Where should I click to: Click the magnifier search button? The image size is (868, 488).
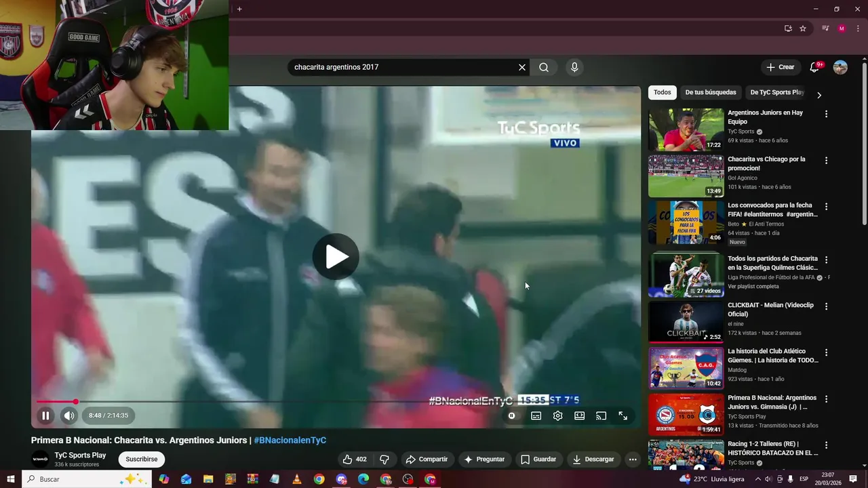(544, 67)
